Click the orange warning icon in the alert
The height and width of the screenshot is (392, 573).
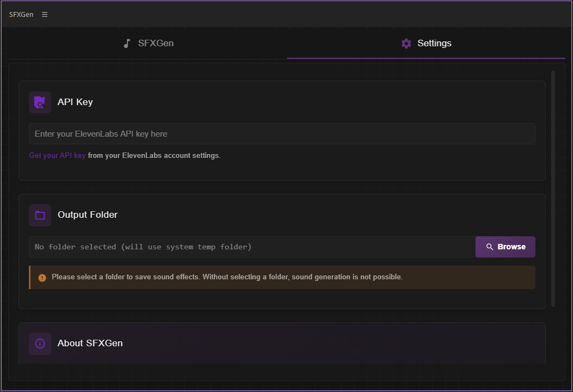coord(42,278)
